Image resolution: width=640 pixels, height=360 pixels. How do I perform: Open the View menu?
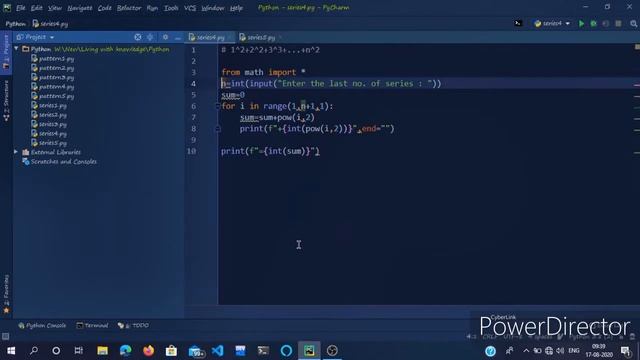tap(54, 8)
